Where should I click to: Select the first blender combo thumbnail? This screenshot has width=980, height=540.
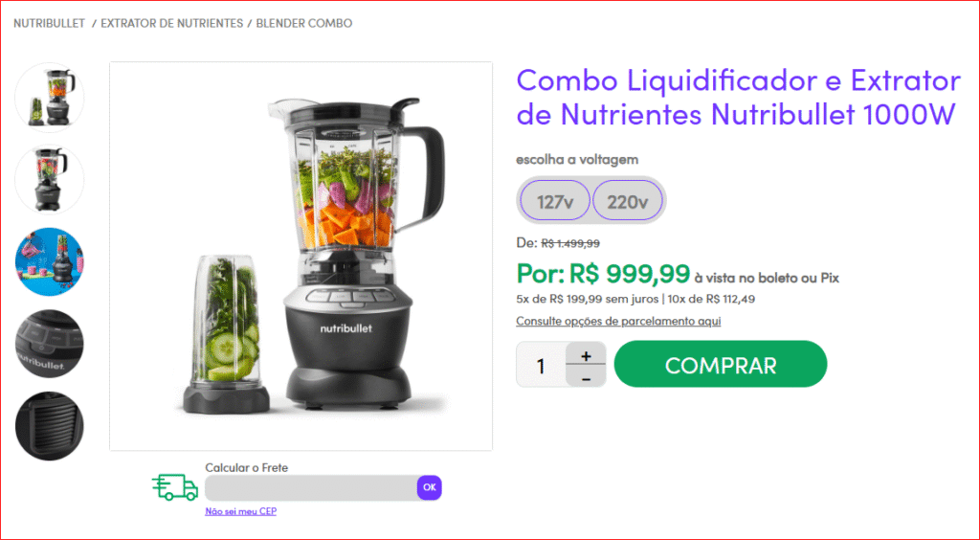50,98
